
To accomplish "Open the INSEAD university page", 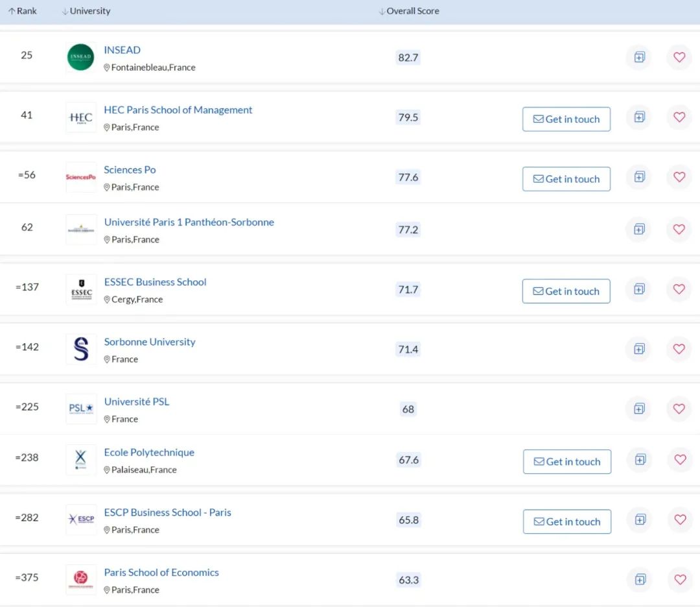I will 122,50.
